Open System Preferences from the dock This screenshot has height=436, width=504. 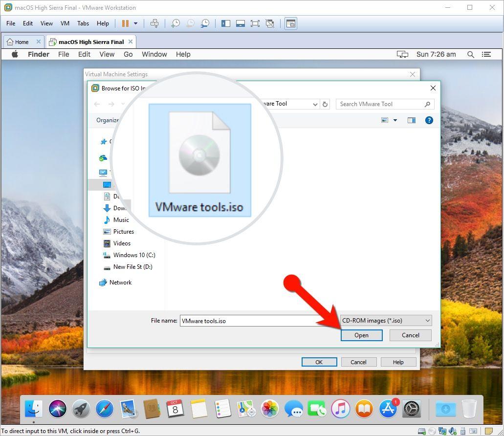(411, 408)
